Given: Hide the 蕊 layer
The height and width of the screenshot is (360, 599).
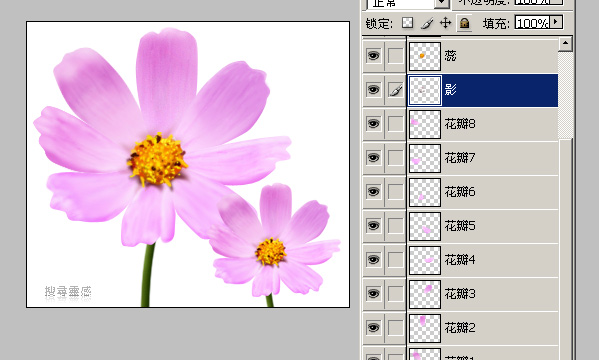Looking at the screenshot, I should (373, 56).
